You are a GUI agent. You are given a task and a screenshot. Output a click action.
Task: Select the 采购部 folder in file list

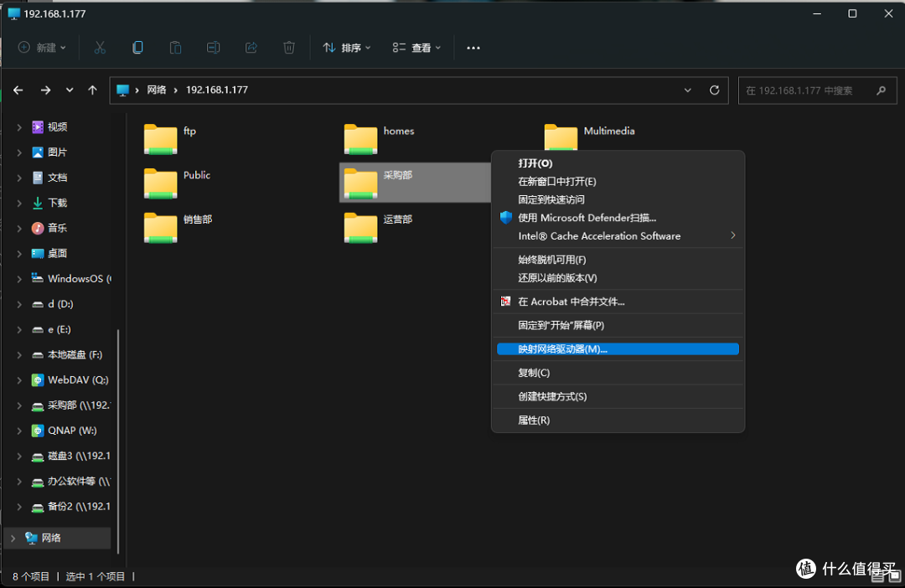[x=415, y=183]
